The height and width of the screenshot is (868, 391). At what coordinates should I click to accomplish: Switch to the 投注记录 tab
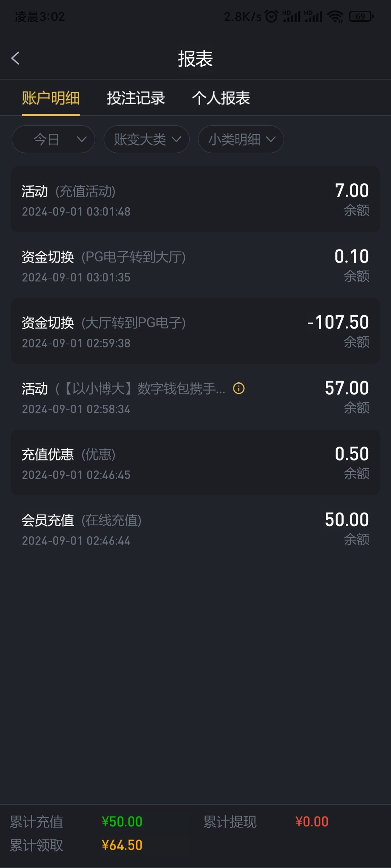pos(136,98)
